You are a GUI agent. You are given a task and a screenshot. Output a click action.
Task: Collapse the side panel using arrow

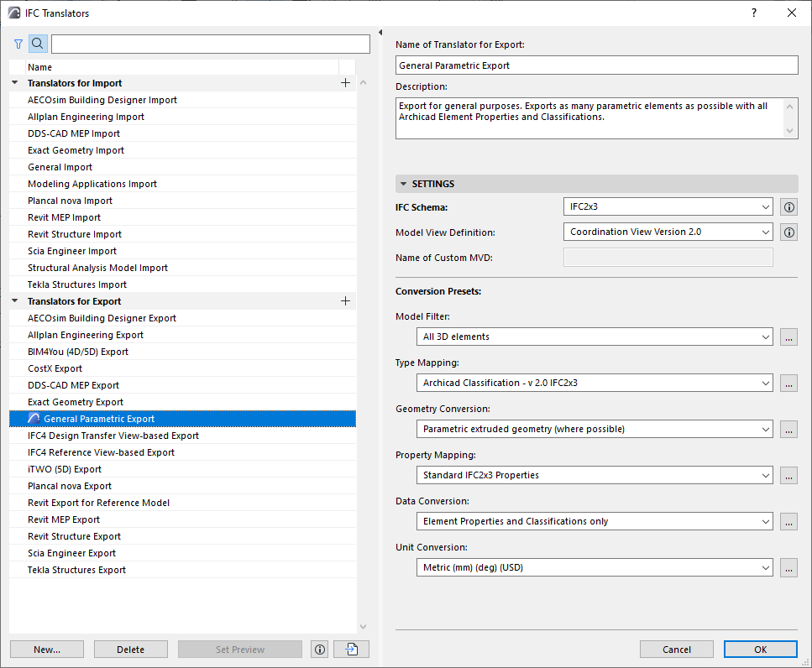tap(380, 33)
